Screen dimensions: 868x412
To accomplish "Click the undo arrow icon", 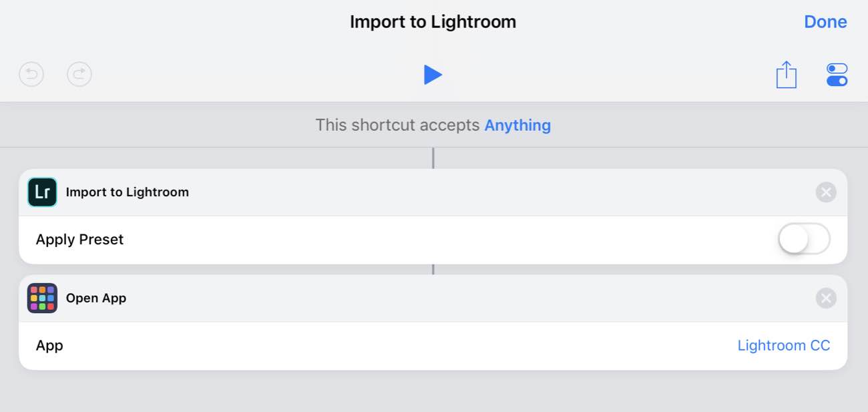I will click(31, 74).
